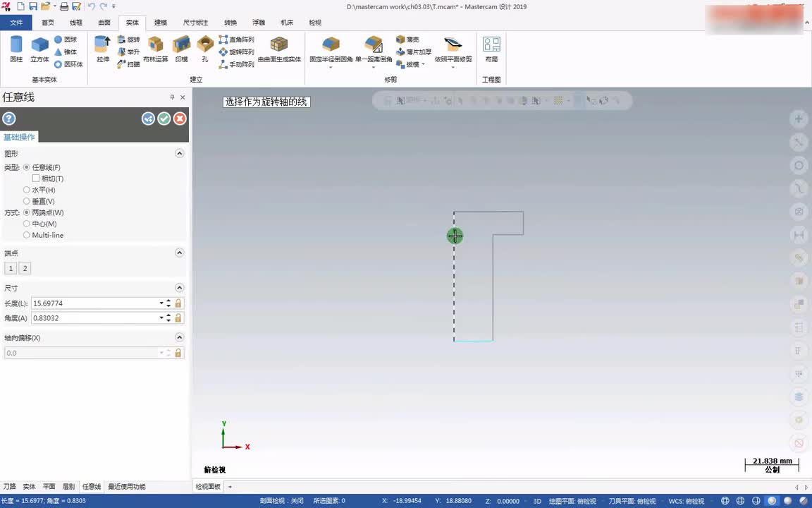Image resolution: width=812 pixels, height=508 pixels.
Task: Open the 薄片加厚 thicken tool
Action: (413, 52)
